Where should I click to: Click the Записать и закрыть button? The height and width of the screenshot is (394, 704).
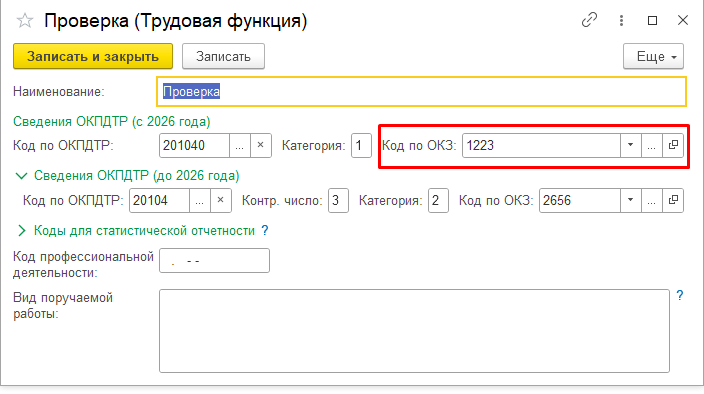pyautogui.click(x=93, y=57)
